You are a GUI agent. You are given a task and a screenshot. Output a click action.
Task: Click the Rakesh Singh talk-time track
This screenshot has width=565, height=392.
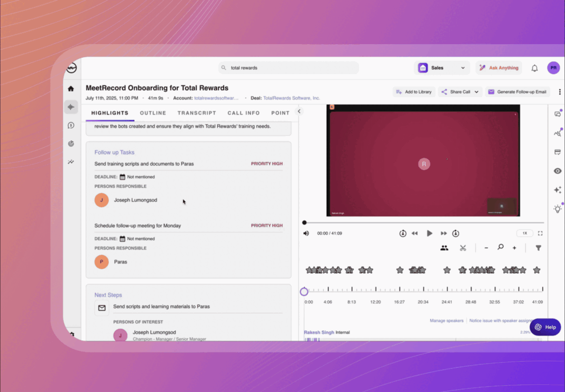tap(423, 339)
